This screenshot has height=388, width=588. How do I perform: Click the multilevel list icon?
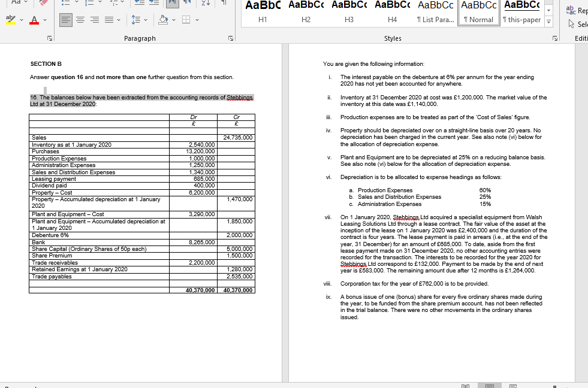[x=114, y=2]
